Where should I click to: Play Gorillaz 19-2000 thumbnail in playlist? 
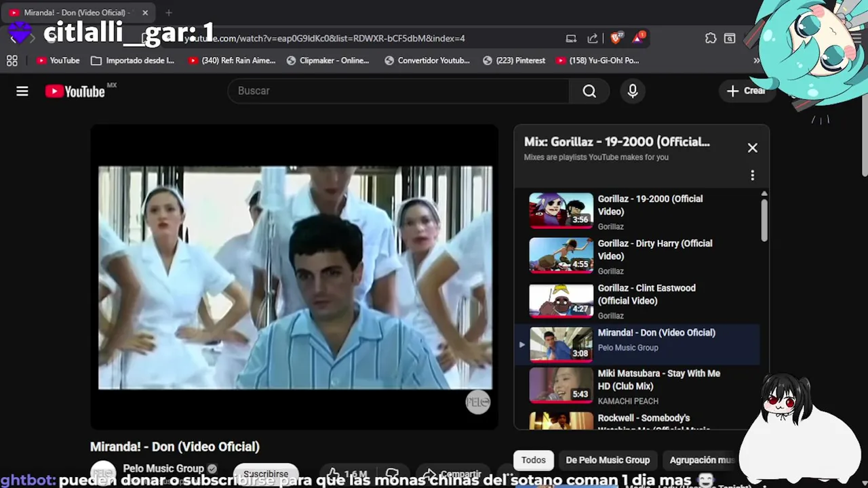pyautogui.click(x=561, y=211)
